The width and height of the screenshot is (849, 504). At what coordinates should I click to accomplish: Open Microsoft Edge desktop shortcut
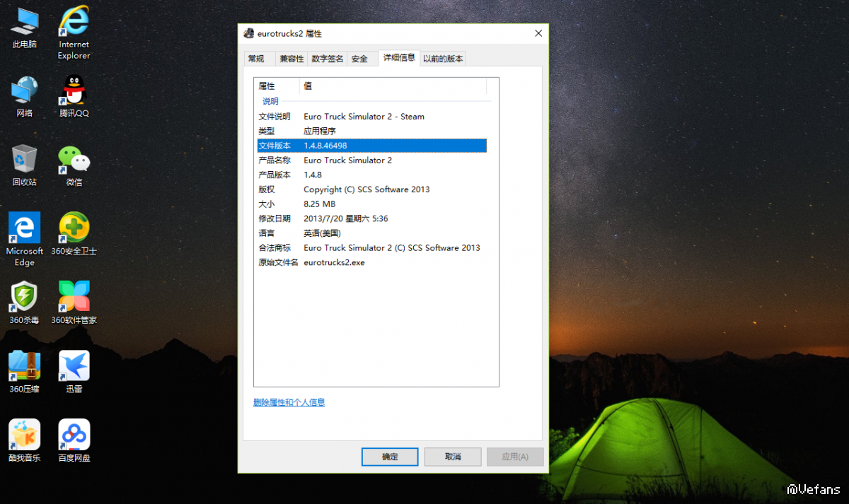click(25, 240)
